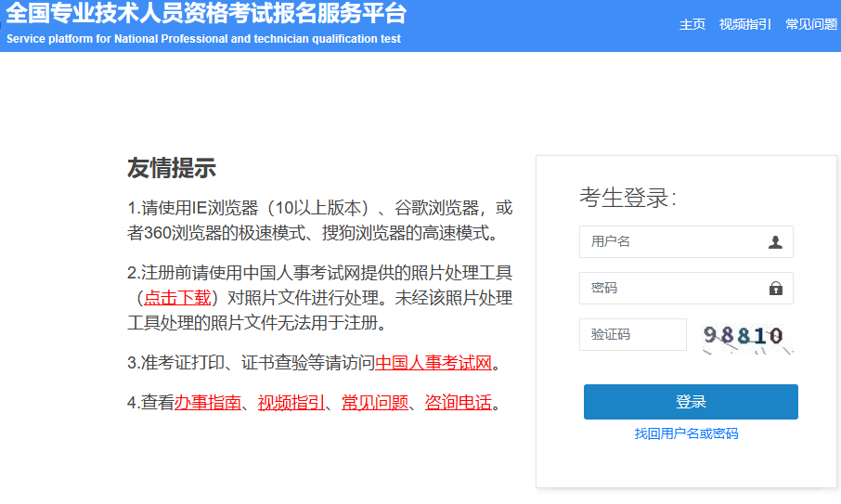Refresh the captcha image showing 98810
841x504 pixels.
pos(744,336)
